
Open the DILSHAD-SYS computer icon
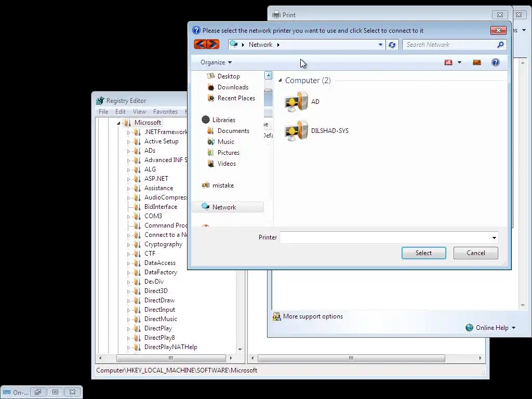(296, 130)
